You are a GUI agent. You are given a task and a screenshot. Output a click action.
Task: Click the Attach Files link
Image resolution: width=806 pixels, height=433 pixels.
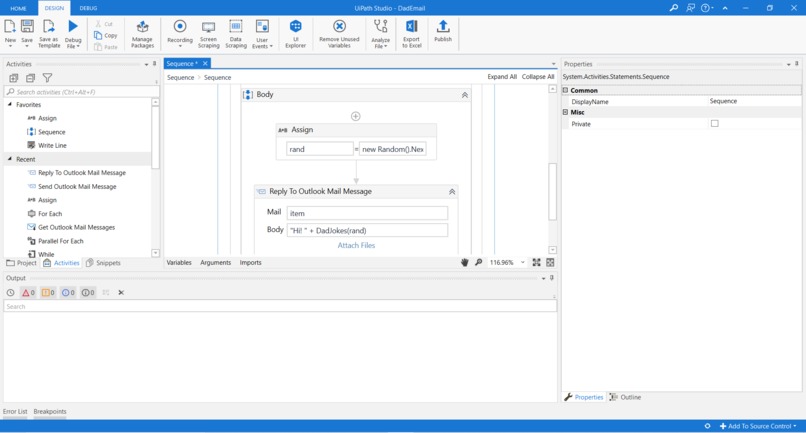point(356,245)
